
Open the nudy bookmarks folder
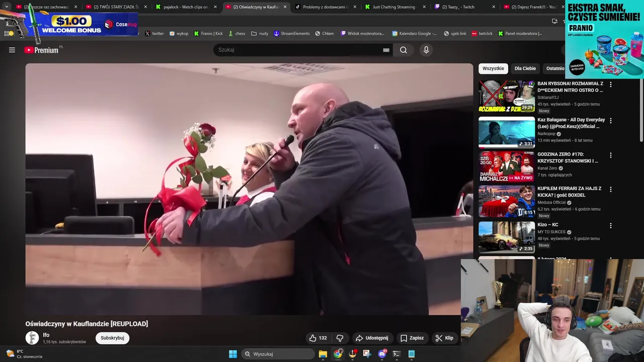click(x=260, y=33)
